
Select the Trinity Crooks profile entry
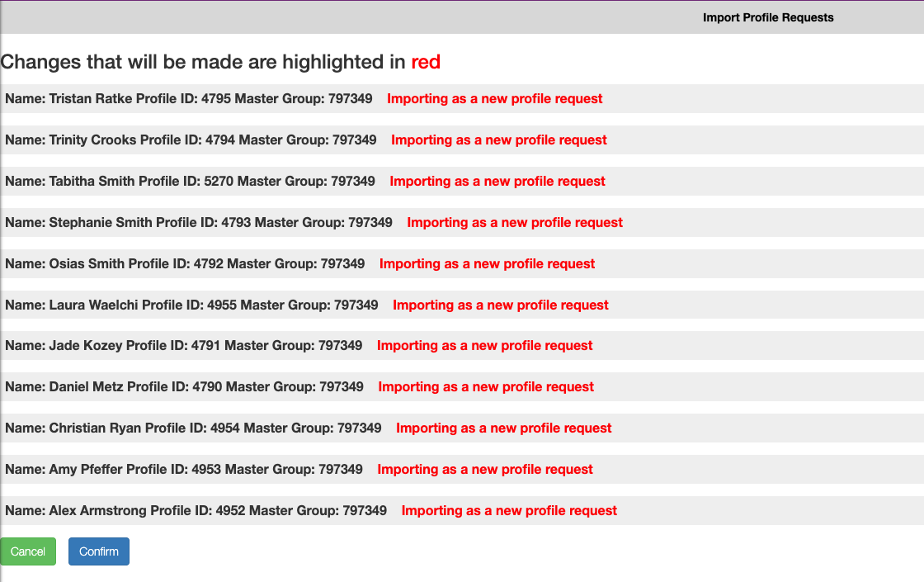point(191,140)
